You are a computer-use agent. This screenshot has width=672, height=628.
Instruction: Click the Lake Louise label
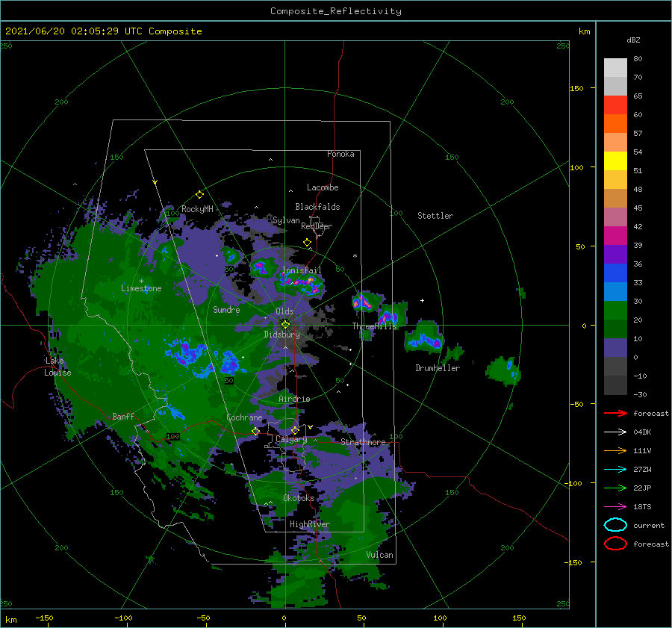pyautogui.click(x=57, y=367)
